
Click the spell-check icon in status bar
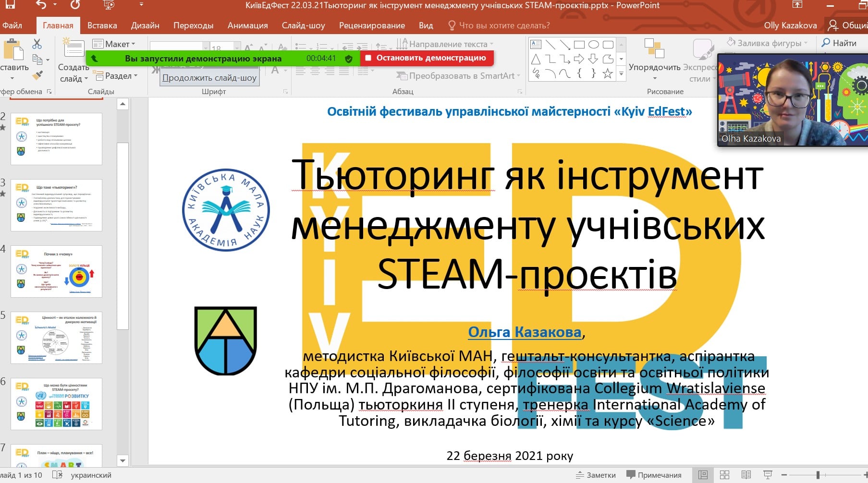(x=57, y=475)
